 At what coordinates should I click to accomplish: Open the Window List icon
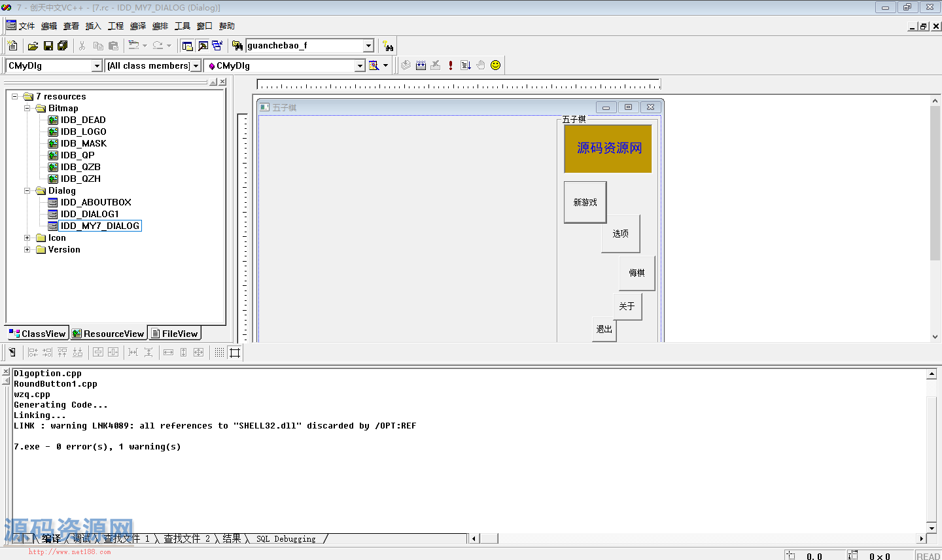(x=217, y=46)
